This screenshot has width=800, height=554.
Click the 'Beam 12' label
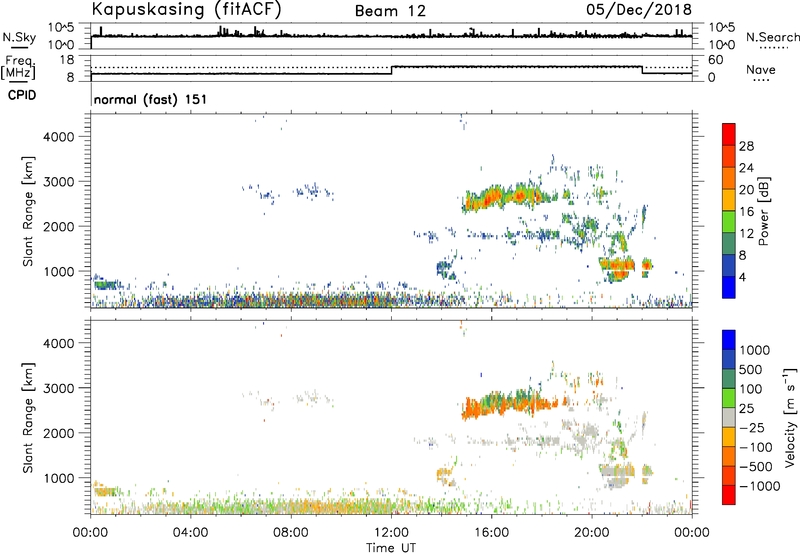click(390, 11)
